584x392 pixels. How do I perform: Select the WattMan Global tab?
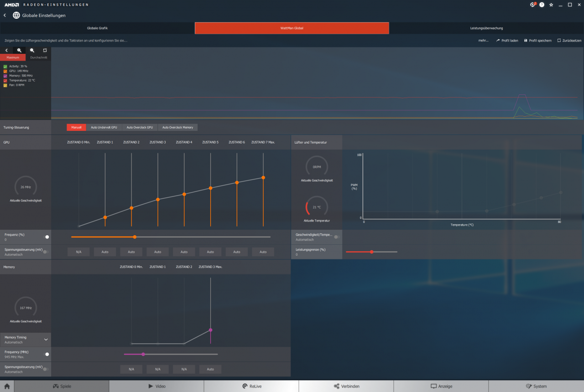pos(292,28)
